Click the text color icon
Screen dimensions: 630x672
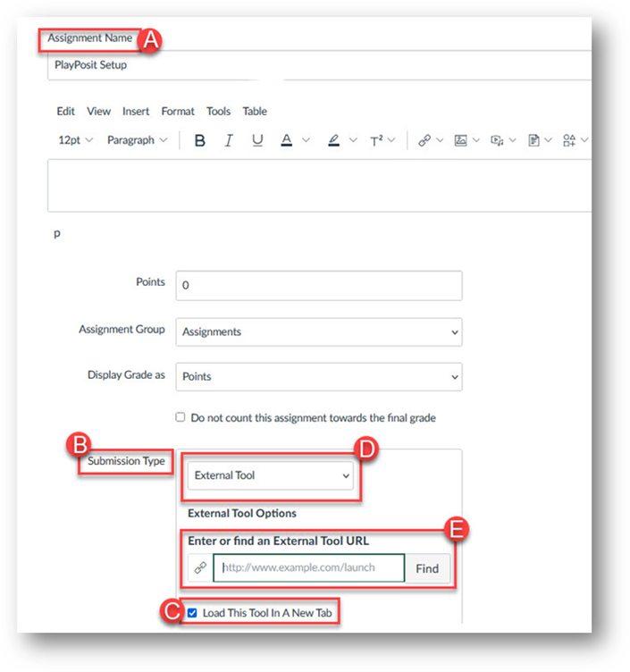(287, 140)
